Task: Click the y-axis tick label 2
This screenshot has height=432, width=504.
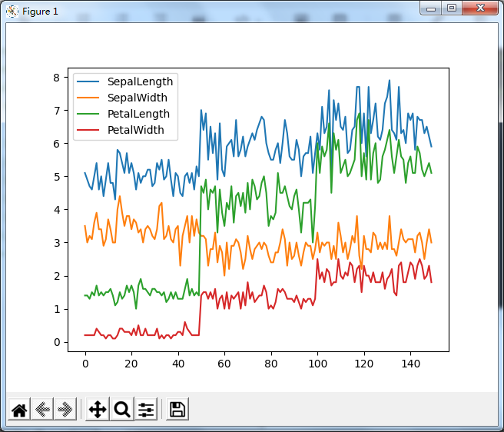Action: point(57,276)
